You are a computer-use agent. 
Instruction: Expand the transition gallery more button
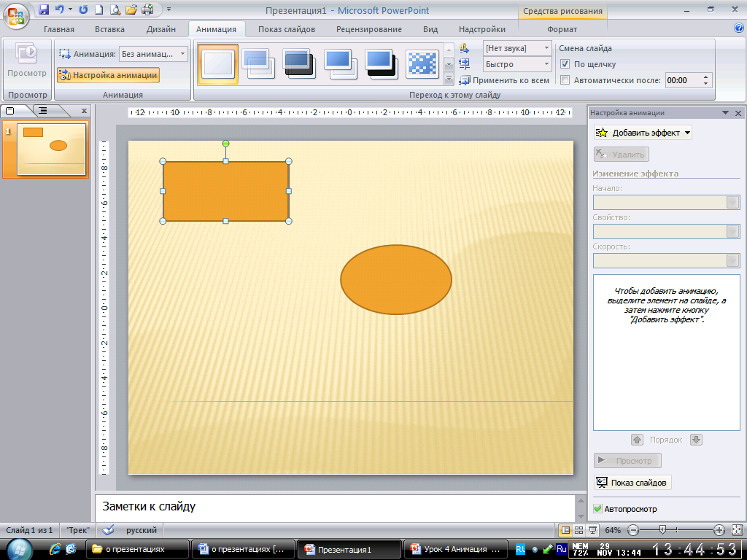tap(449, 79)
